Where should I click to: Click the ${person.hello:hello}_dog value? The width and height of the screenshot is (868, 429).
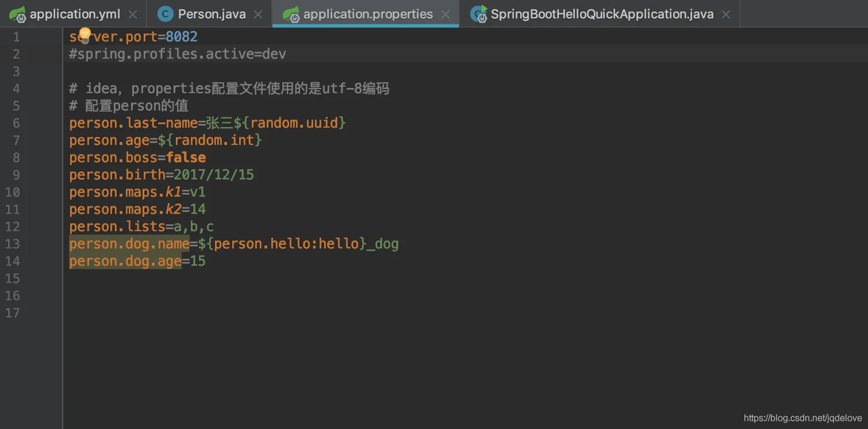[298, 244]
